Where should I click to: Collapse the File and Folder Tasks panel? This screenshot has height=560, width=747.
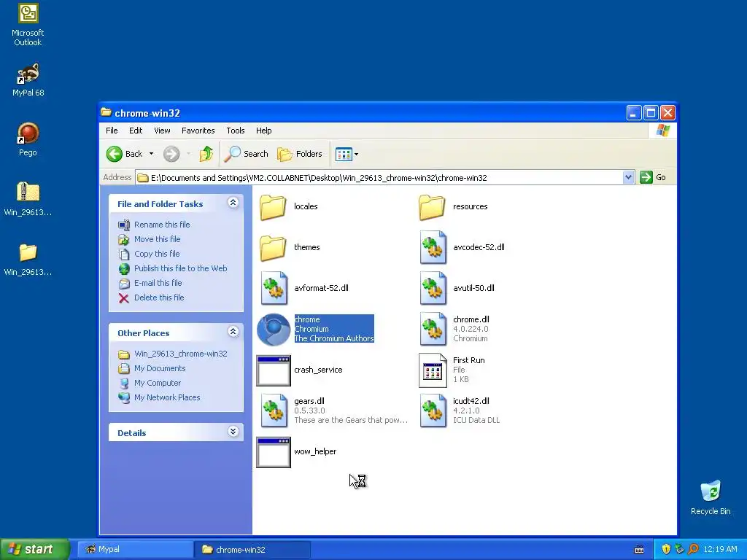(x=233, y=203)
